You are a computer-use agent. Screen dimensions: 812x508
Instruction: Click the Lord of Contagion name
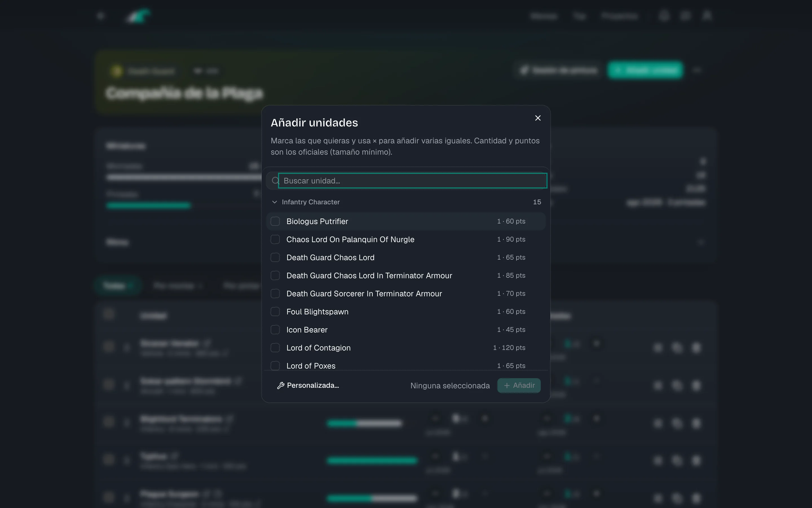click(318, 348)
